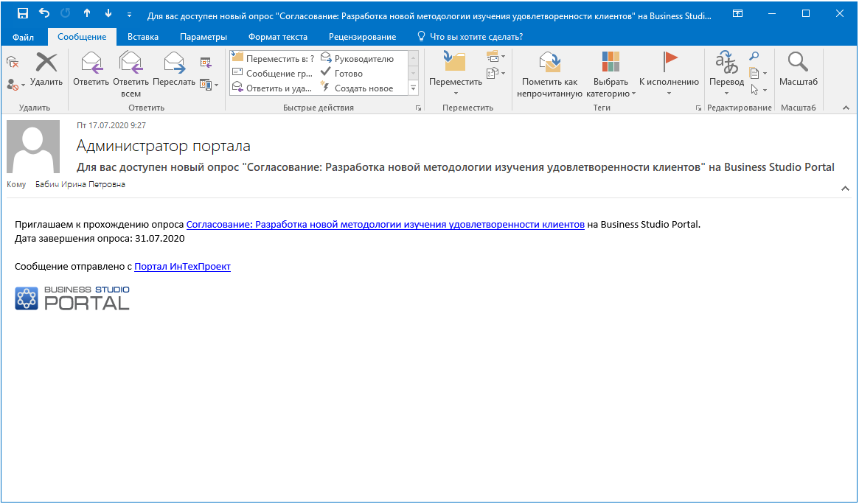Follow the Портал ИнТехПроект link
859x504 pixels.
(x=182, y=267)
